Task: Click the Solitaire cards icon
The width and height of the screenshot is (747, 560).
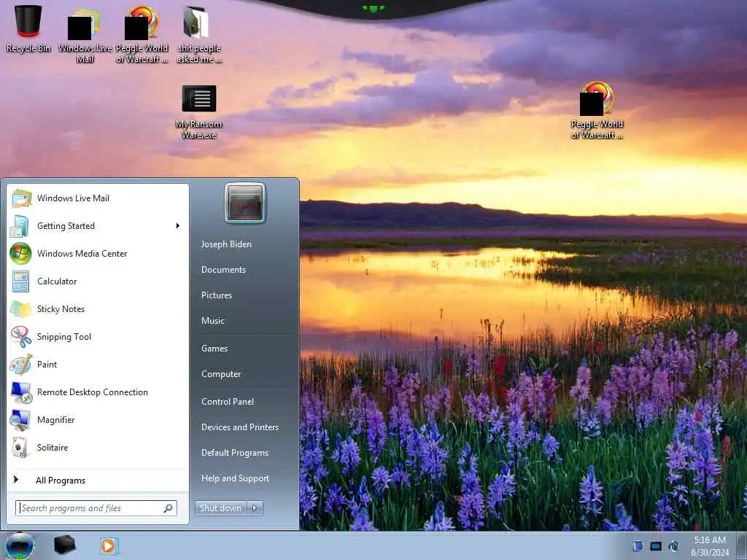Action: (20, 448)
